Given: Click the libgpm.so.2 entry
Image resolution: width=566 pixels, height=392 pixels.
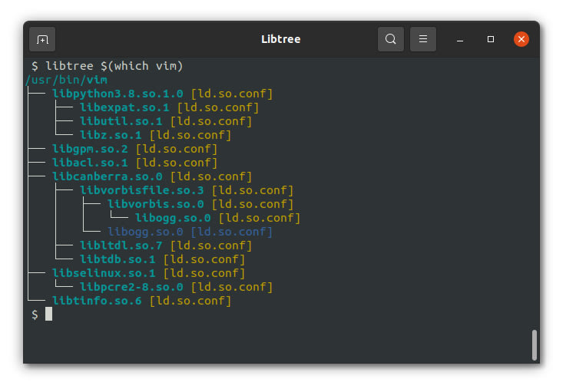Looking at the screenshot, I should tap(90, 149).
